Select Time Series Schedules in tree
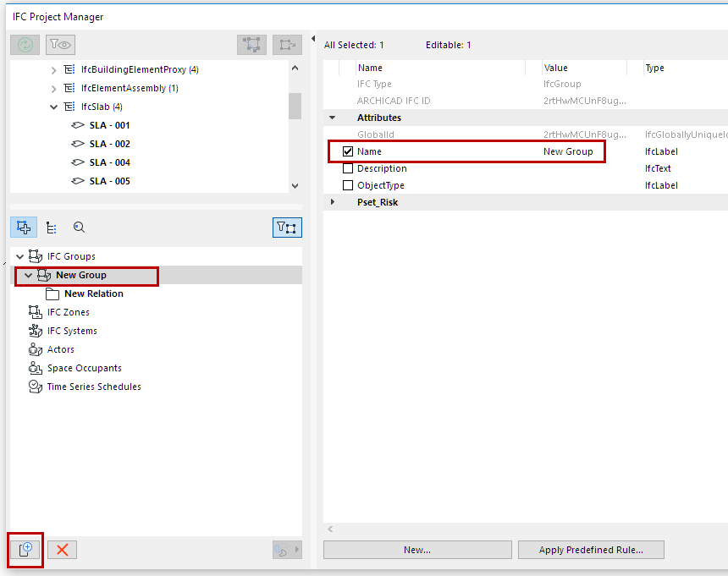 coord(94,387)
